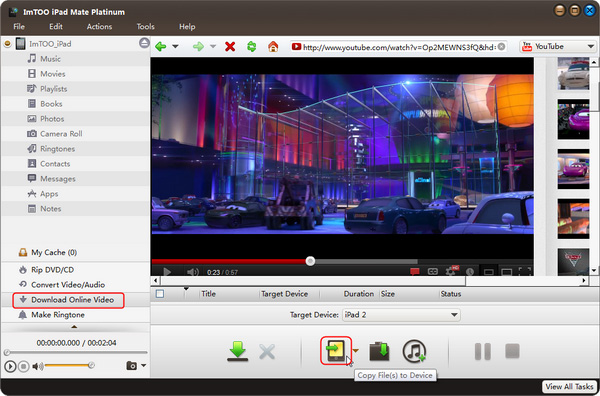The width and height of the screenshot is (600, 396).
Task: Open the arrow beside Copy to Device
Action: [x=355, y=350]
